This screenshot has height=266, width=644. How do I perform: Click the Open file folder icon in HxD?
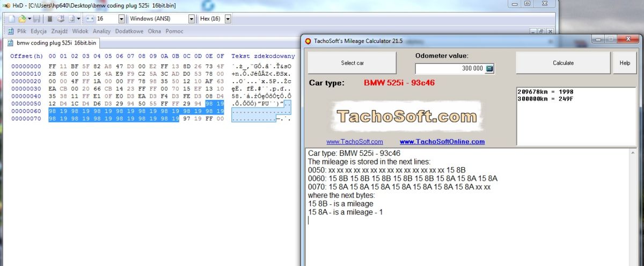click(21, 19)
